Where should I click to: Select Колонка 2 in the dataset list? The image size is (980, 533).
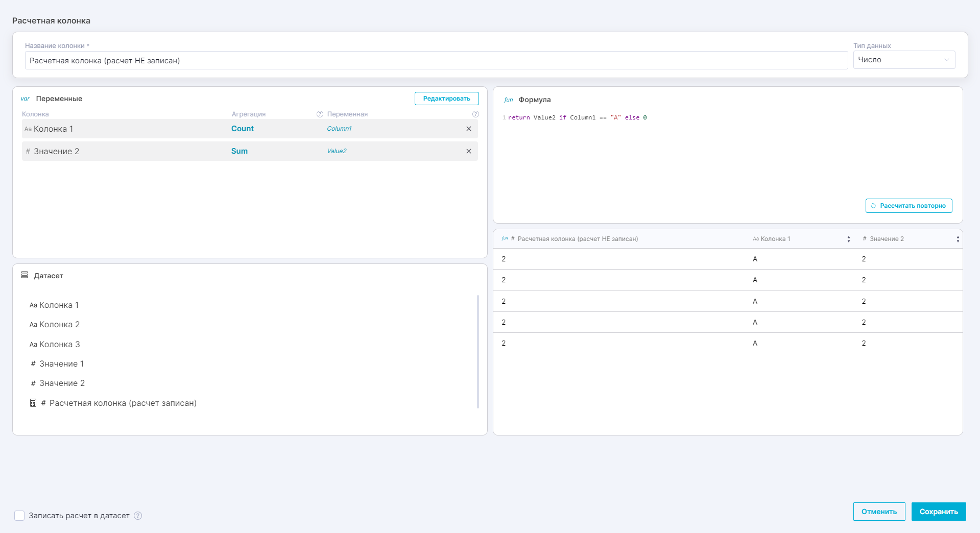[x=59, y=325]
